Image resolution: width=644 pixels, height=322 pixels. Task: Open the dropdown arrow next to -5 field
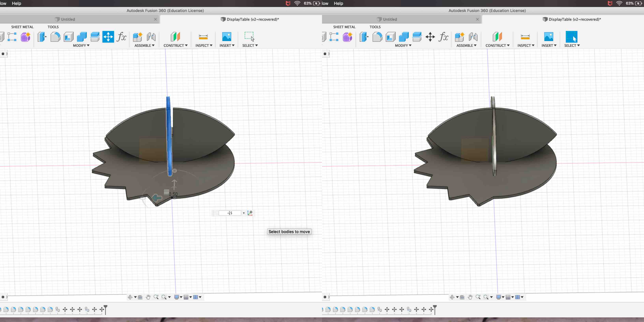point(244,213)
